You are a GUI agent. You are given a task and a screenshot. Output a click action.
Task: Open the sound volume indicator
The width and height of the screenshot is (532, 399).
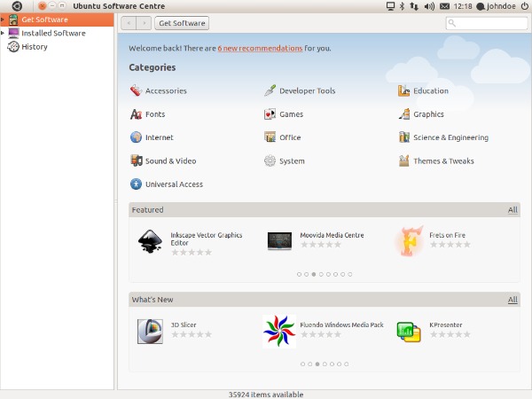(x=429, y=6)
